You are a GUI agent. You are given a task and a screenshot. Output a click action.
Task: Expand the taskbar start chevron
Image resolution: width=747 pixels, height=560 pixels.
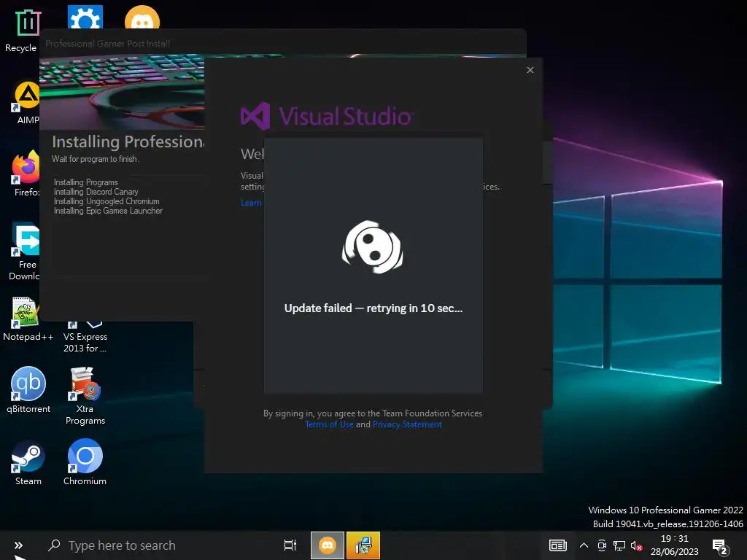click(18, 545)
